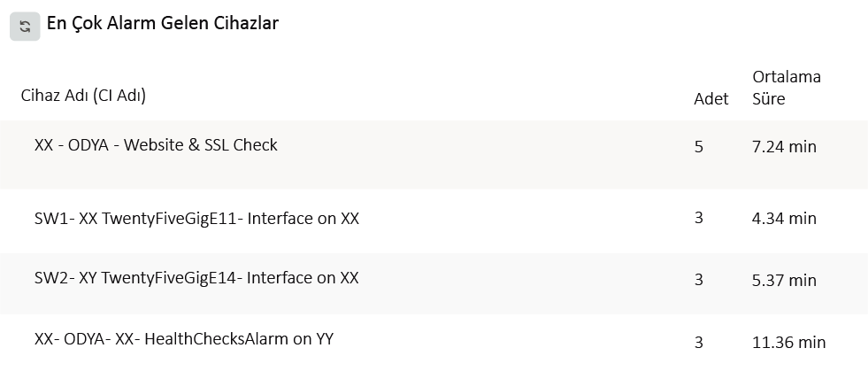Open 'SW1- XX TwentyFiveGigE11' interface device
The image size is (868, 379).
click(x=196, y=219)
